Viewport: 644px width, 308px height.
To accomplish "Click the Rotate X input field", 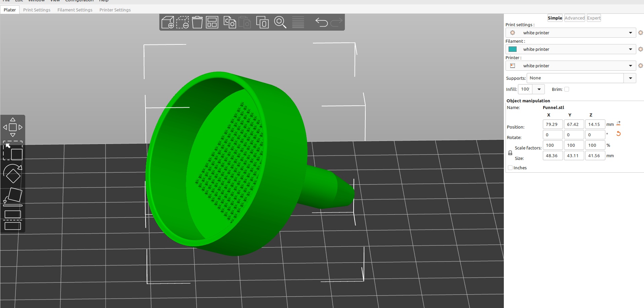I will tap(553, 135).
